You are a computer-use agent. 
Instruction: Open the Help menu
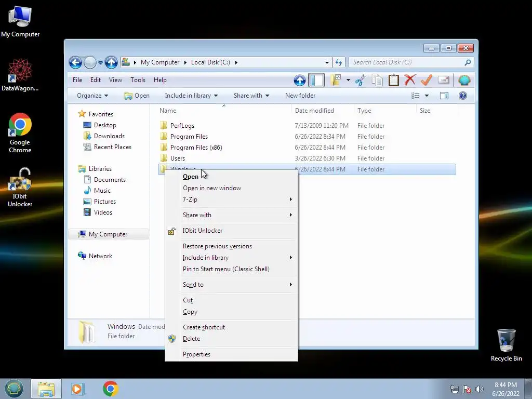pos(160,80)
